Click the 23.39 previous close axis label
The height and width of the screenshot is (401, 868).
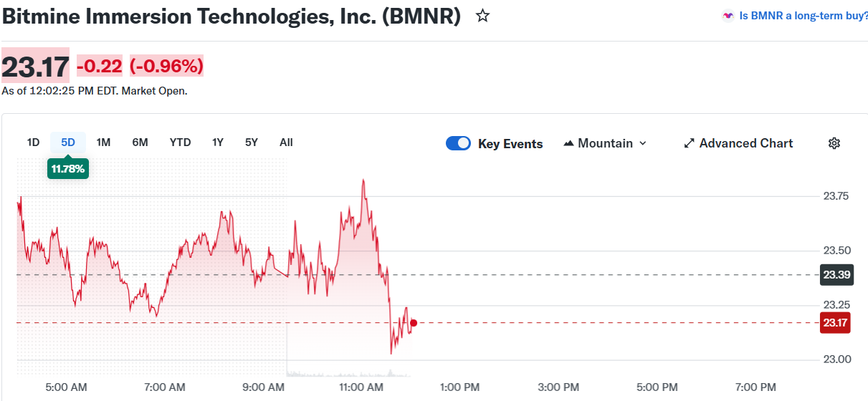835,275
